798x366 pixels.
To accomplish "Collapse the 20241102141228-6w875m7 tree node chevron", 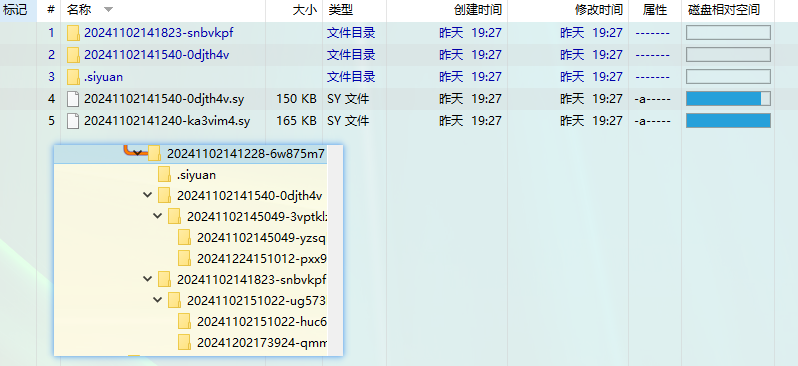I will pyautogui.click(x=137, y=153).
